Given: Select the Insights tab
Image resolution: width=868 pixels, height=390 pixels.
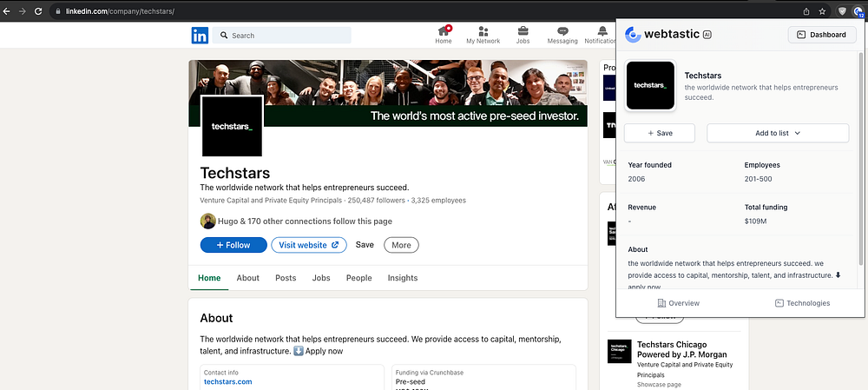Looking at the screenshot, I should click(403, 278).
